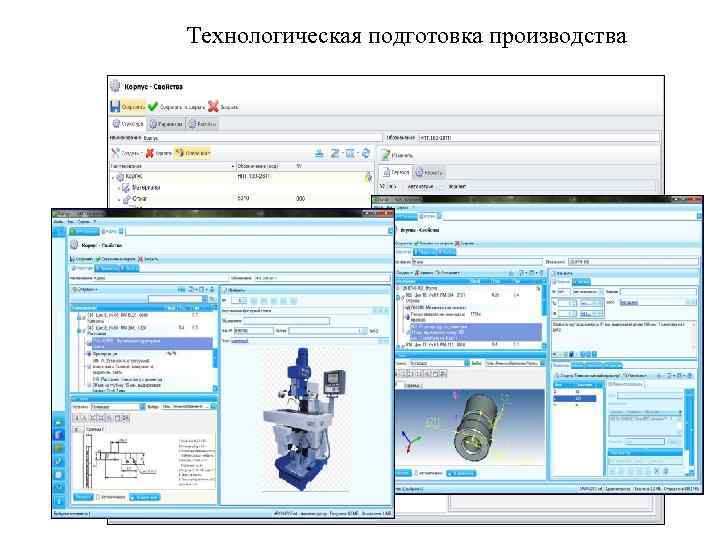
Task: Click the first blue toolbar icon left of refresh, back window
Action: (x=320, y=153)
